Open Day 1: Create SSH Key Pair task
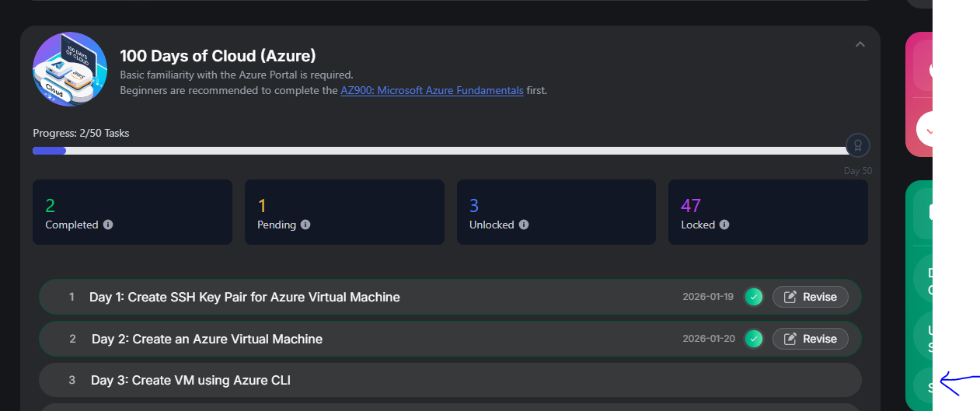 244,297
